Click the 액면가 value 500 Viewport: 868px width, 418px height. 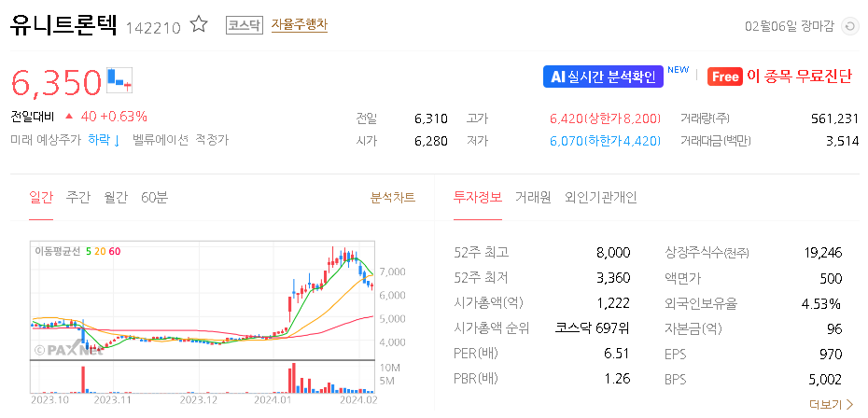coord(831,278)
